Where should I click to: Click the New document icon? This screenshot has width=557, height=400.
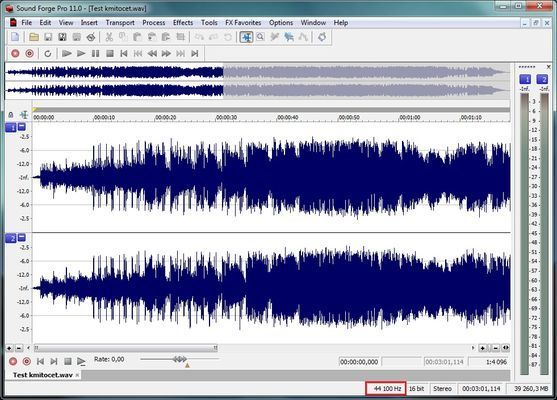pos(15,37)
